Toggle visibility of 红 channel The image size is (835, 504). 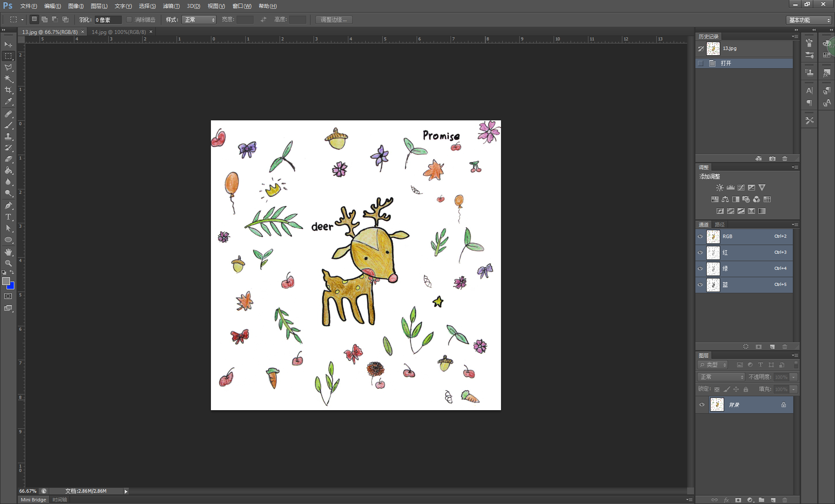tap(700, 252)
